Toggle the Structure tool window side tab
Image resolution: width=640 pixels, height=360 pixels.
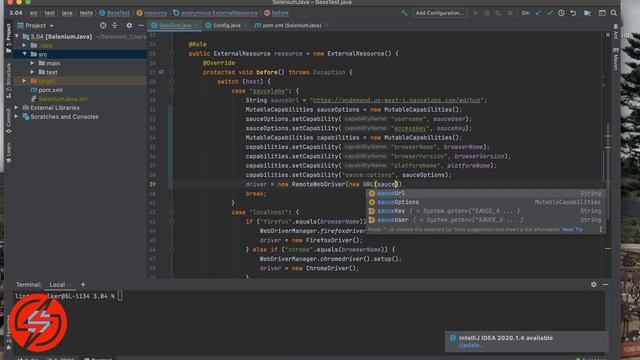pyautogui.click(x=9, y=80)
